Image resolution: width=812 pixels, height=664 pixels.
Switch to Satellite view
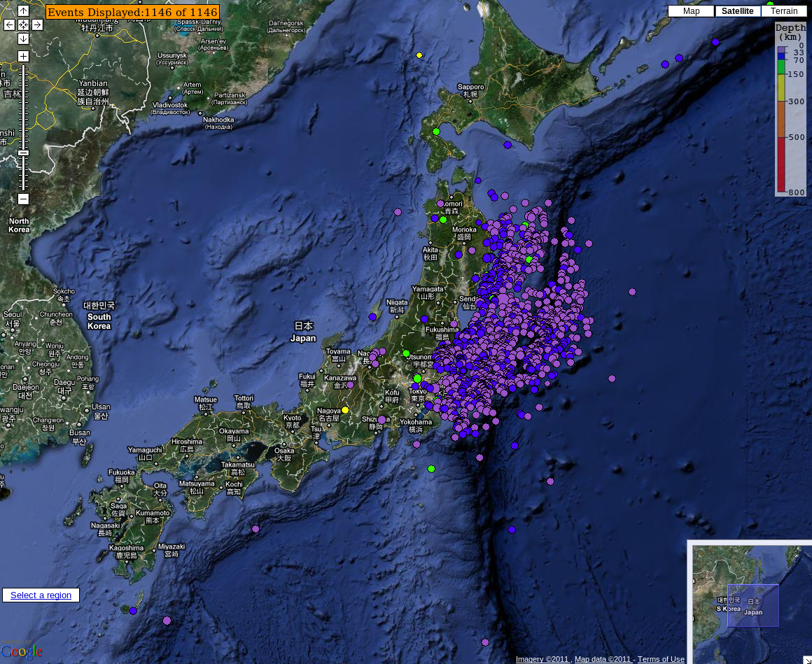click(x=737, y=11)
